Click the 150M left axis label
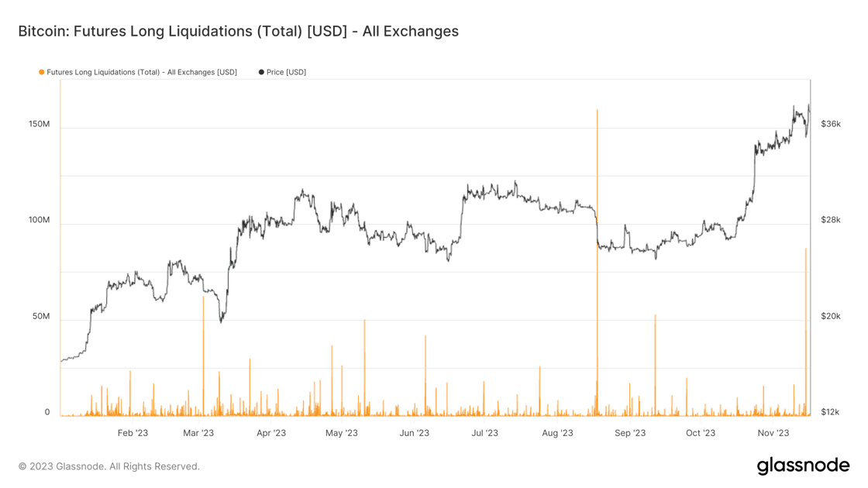 pyautogui.click(x=39, y=124)
